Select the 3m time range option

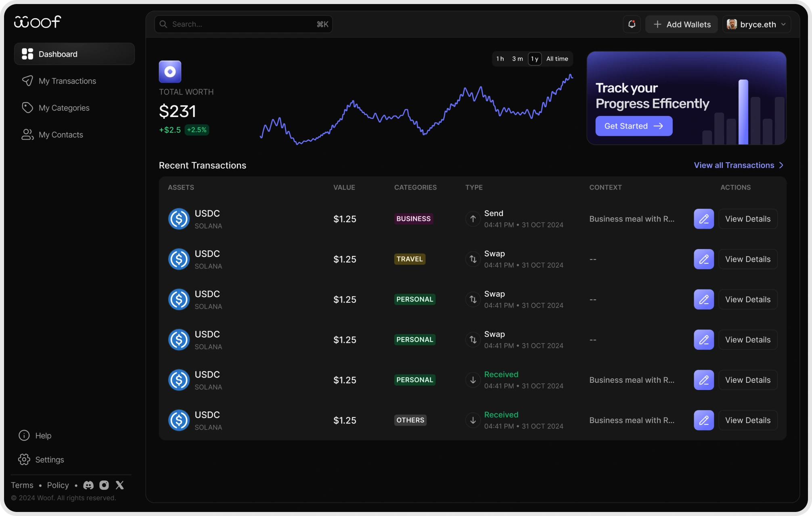(517, 59)
